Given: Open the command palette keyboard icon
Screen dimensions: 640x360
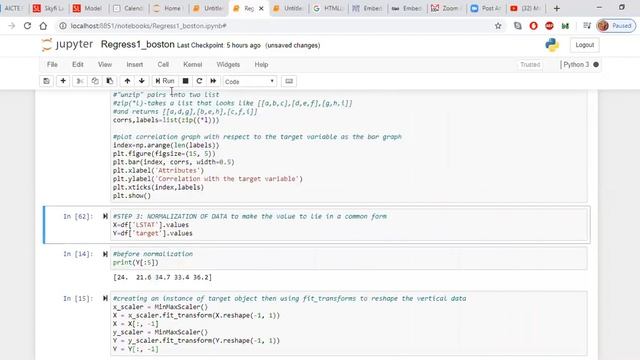Looking at the screenshot, I should (x=289, y=81).
